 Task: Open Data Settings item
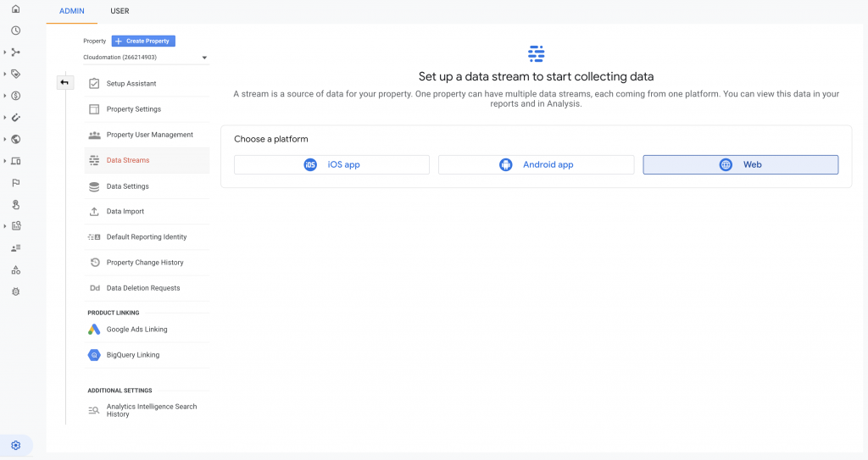pyautogui.click(x=147, y=186)
